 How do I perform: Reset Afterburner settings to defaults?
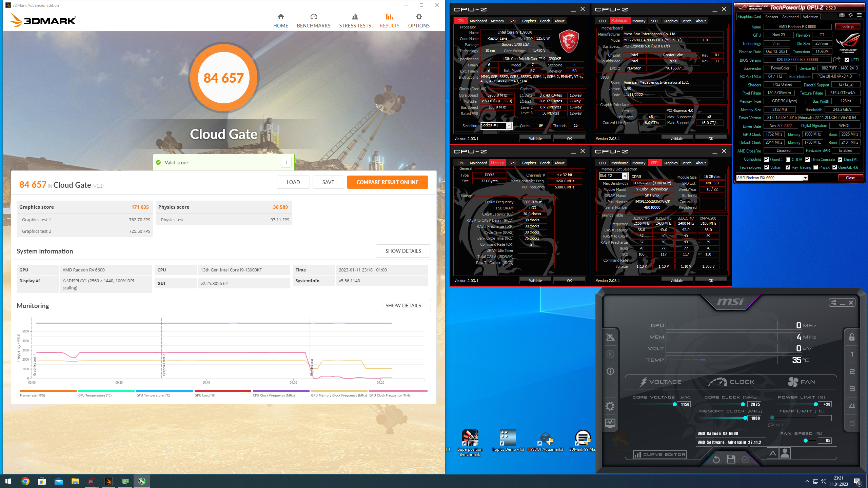(x=716, y=460)
